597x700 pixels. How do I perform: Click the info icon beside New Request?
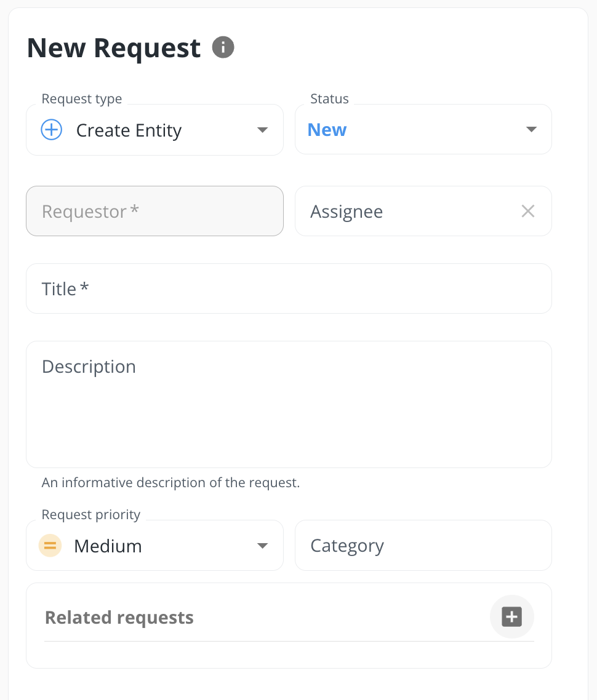[223, 47]
